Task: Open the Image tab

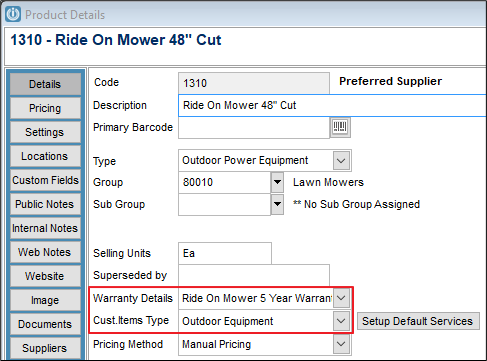Action: [x=45, y=300]
